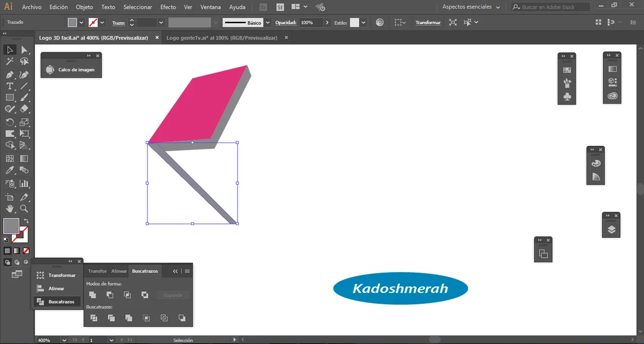Enable Draw Normal mode

coord(8,262)
